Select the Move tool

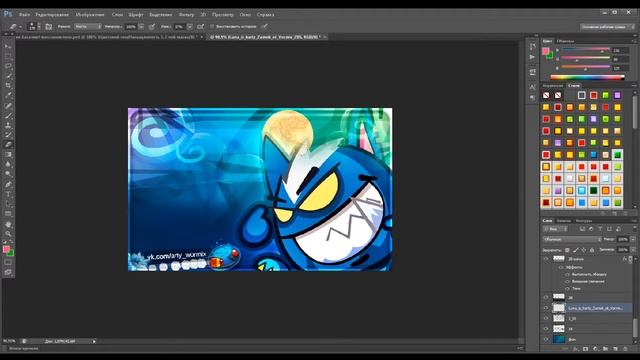(x=8, y=46)
